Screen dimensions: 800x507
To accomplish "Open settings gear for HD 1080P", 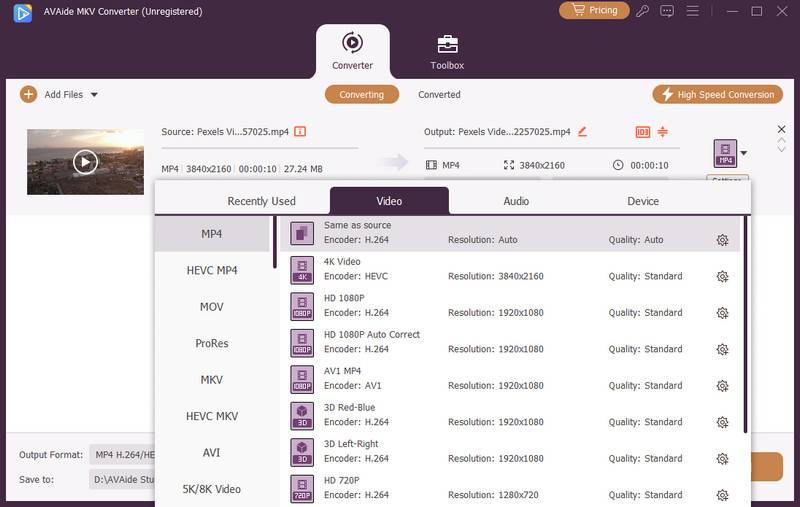I will pos(722,313).
